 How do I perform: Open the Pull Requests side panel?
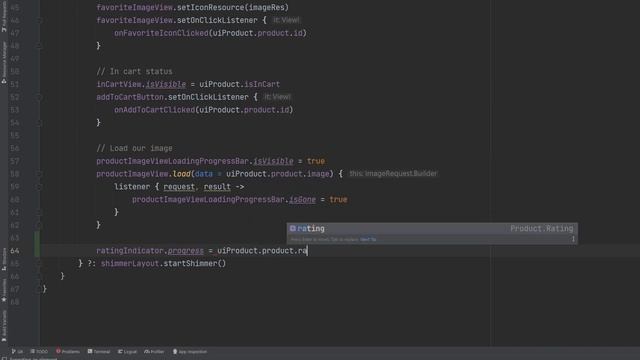pos(4,16)
